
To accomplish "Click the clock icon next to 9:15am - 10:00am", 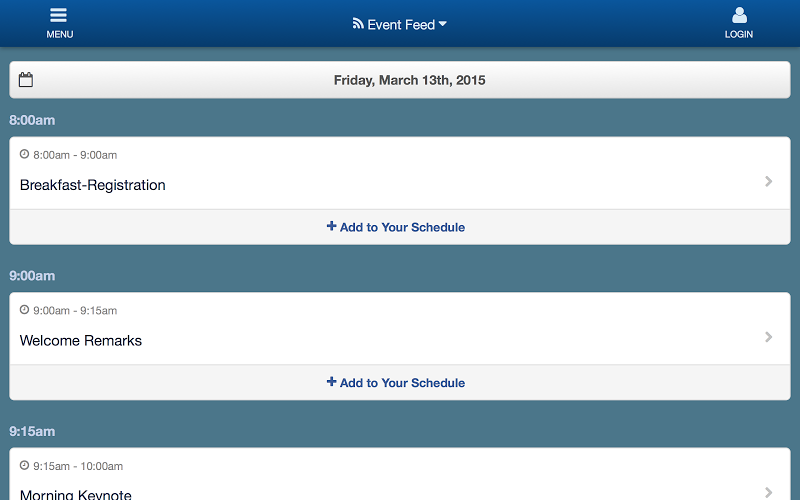I will coord(24,465).
